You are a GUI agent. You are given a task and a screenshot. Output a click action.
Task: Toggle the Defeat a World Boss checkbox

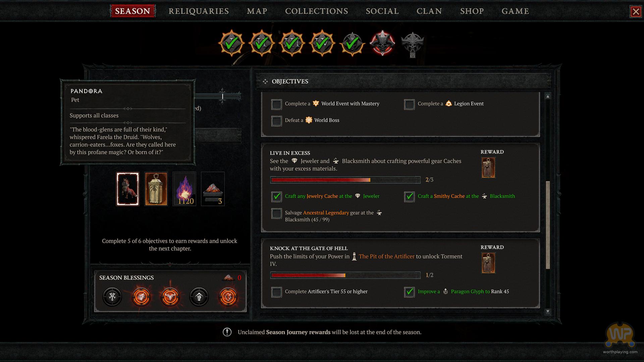pos(276,121)
